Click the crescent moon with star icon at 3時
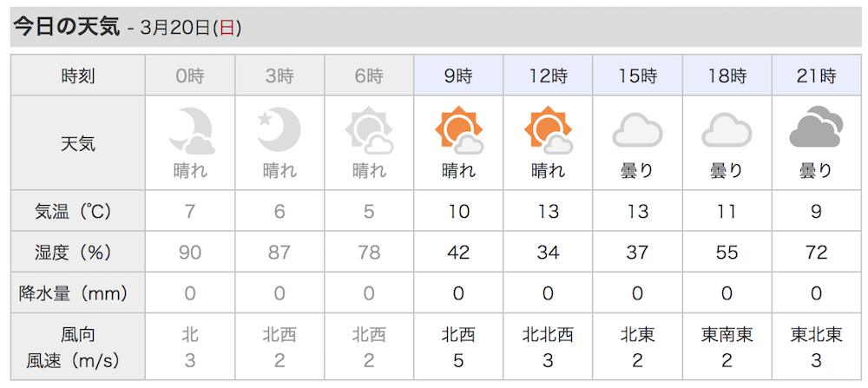 click(x=279, y=128)
